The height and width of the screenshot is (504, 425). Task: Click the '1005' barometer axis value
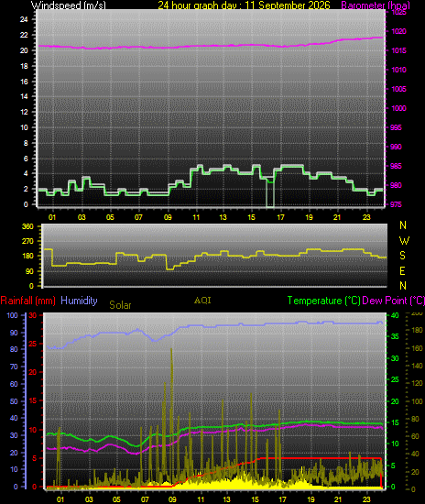[x=398, y=89]
